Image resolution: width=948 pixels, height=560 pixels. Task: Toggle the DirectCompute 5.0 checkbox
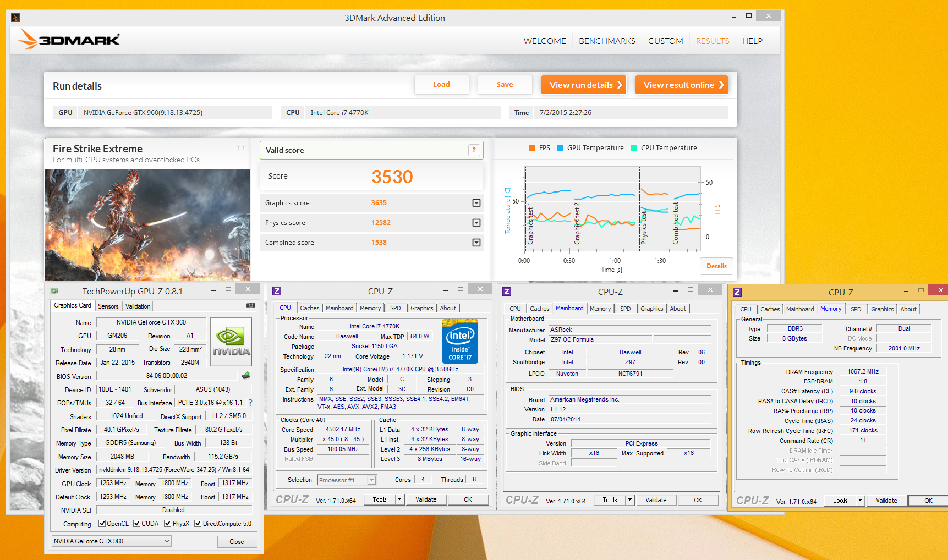coord(198,524)
